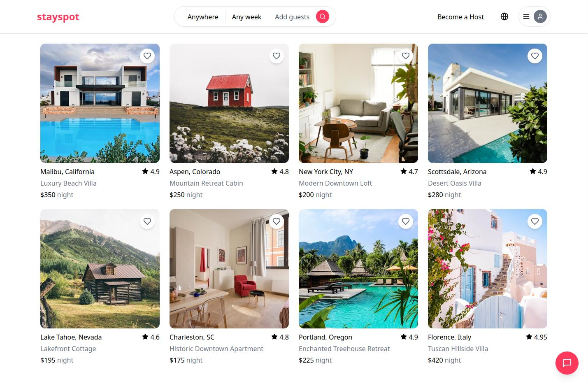
Task: Heart the Scottsdale, Arizona villa
Action: point(535,56)
